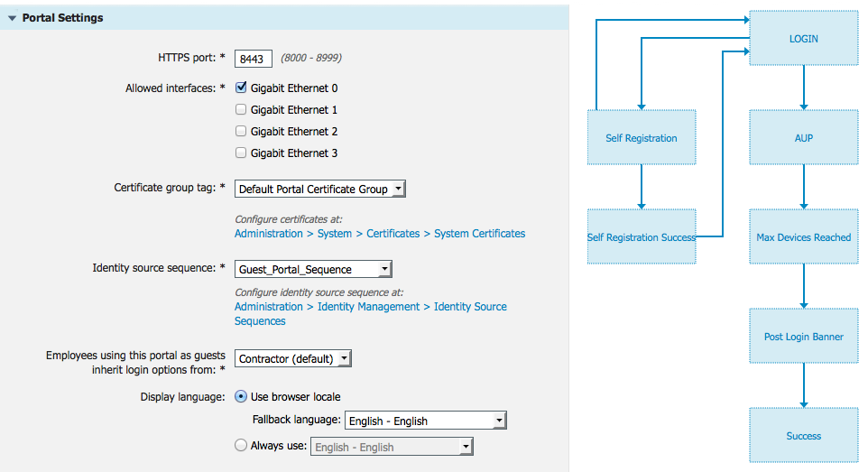
Task: Click the LOGIN flow diagram box
Action: pyautogui.click(x=803, y=39)
